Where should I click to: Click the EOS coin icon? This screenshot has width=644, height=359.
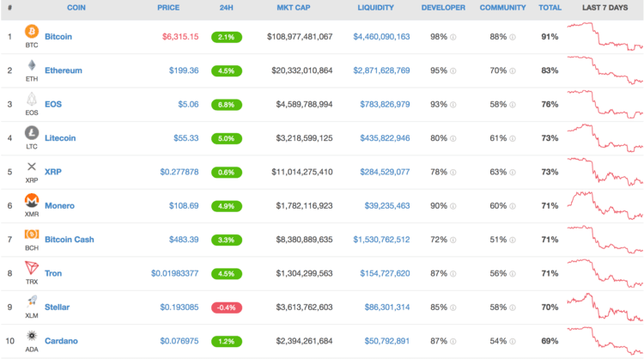[x=32, y=100]
